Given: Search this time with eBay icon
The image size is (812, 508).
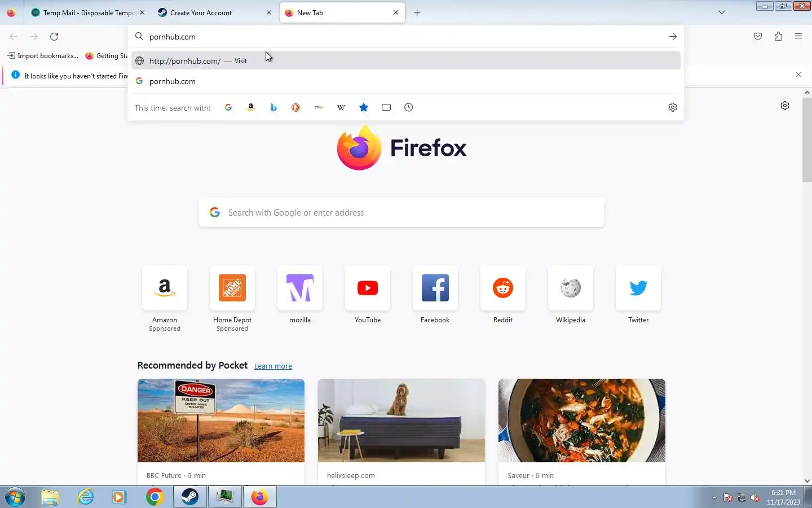Looking at the screenshot, I should (x=319, y=107).
